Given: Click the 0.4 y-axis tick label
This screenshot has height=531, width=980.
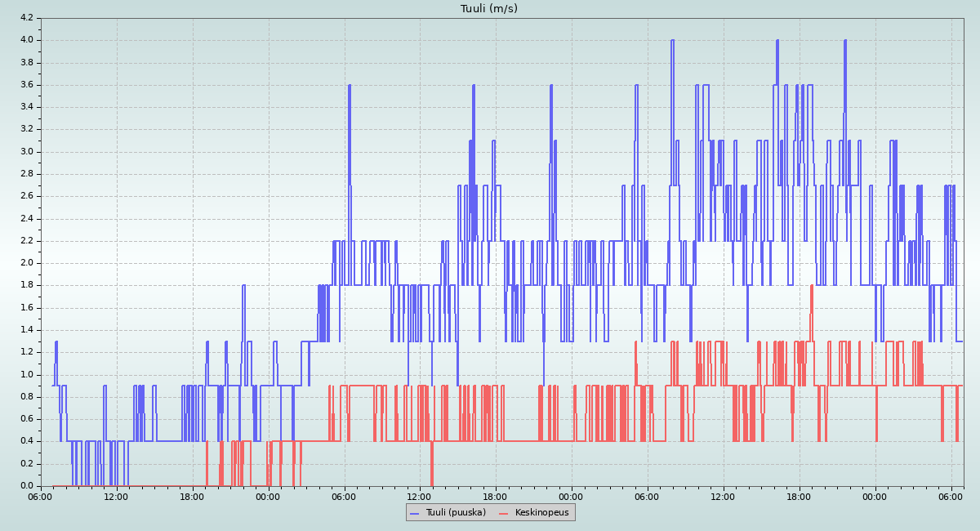Looking at the screenshot, I should coord(26,441).
